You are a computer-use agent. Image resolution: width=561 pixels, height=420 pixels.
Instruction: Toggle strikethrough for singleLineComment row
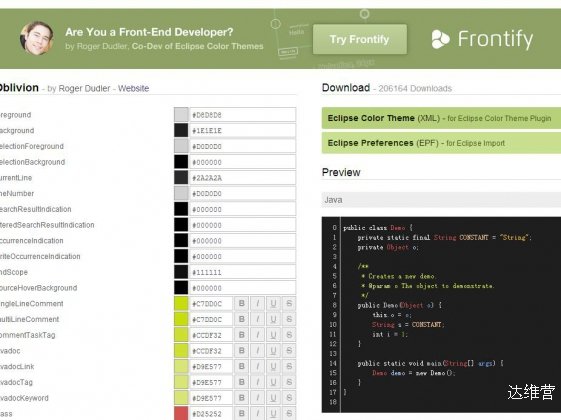click(289, 304)
